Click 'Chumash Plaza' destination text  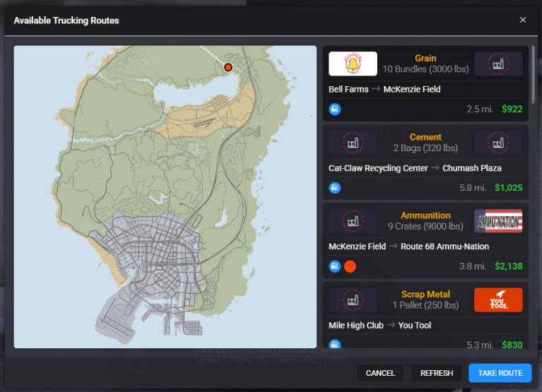tap(472, 168)
